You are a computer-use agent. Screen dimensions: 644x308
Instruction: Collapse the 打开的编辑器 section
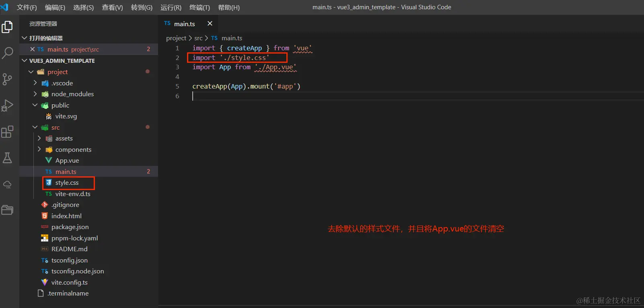point(25,38)
